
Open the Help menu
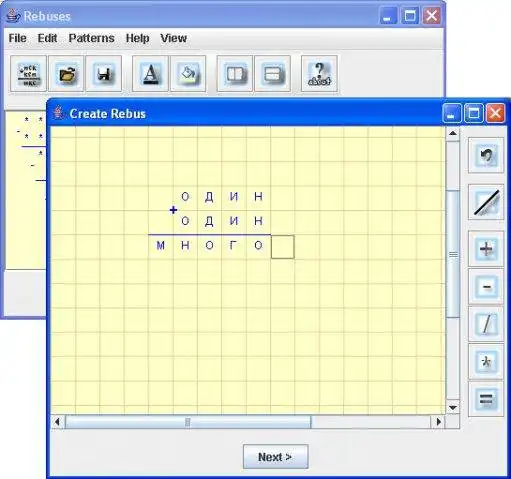(137, 38)
